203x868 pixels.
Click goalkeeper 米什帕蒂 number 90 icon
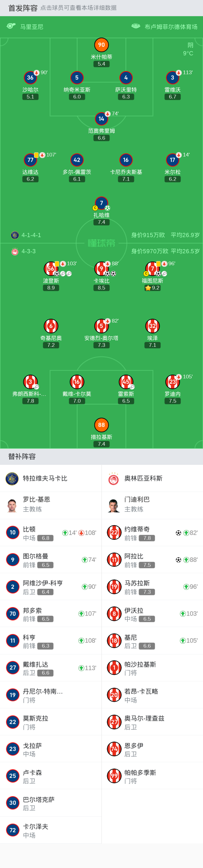point(101,45)
